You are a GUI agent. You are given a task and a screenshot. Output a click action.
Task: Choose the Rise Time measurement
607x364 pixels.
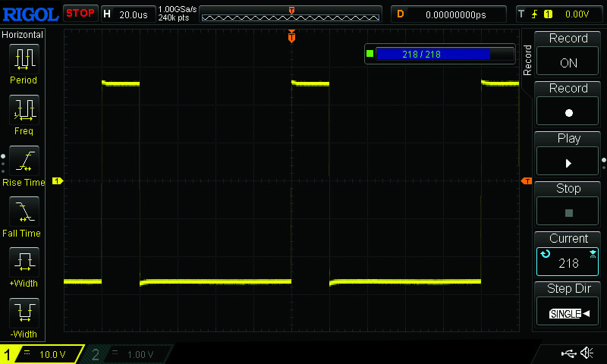pyautogui.click(x=23, y=165)
